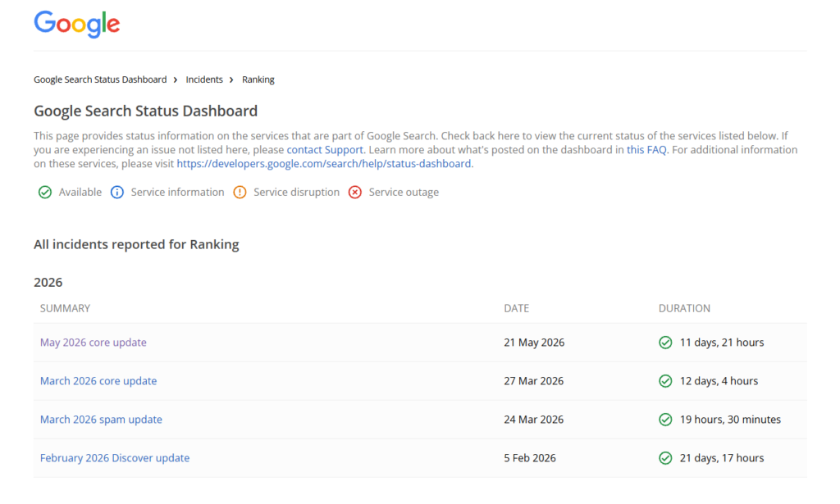Click the 2026 year heading
Image resolution: width=840 pixels, height=504 pixels.
point(48,283)
